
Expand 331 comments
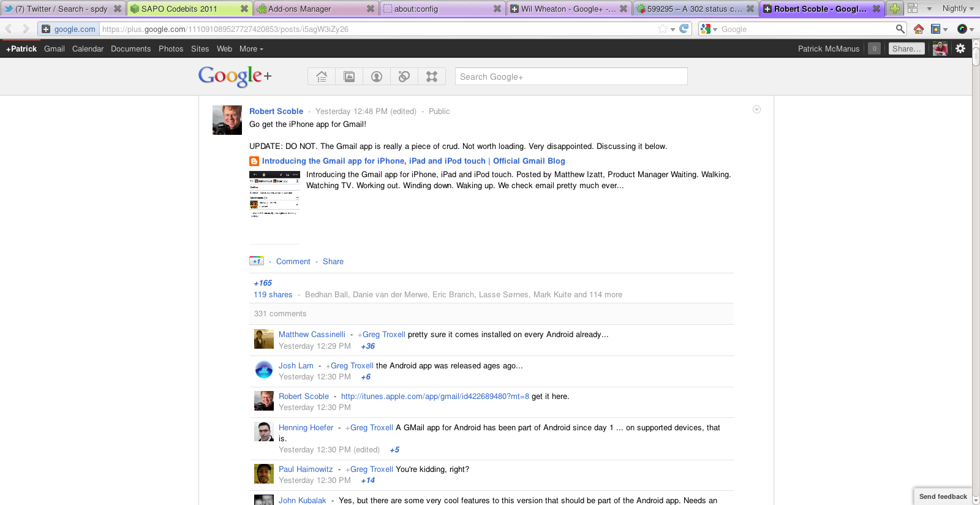pos(280,314)
